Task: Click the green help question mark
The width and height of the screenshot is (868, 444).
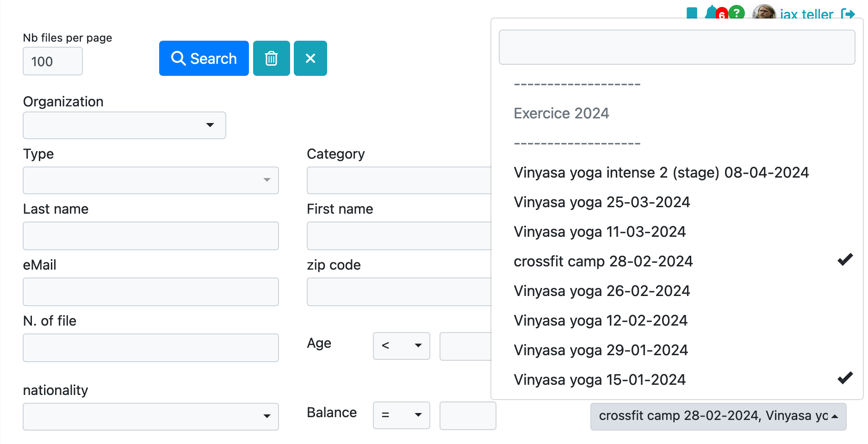Action: [x=737, y=13]
